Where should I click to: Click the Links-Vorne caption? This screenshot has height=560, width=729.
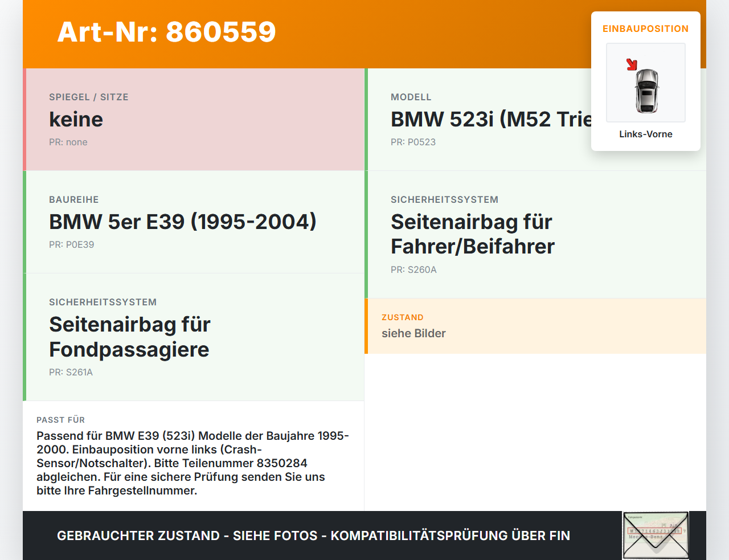click(x=646, y=134)
